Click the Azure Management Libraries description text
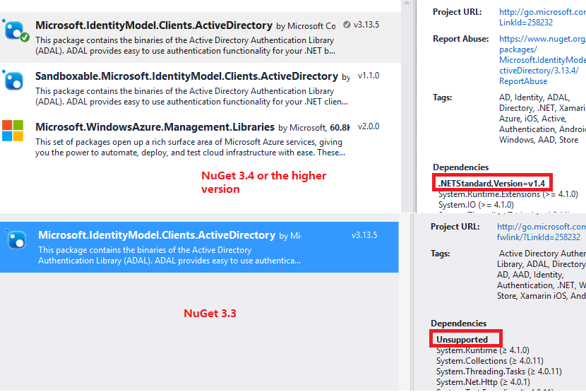 tap(190, 148)
